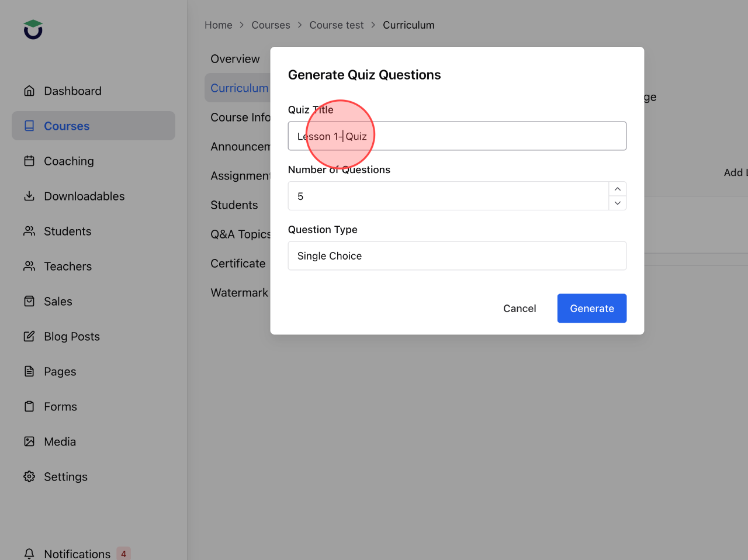Click the Students people icon
Viewport: 748px width, 560px height.
coord(29,231)
